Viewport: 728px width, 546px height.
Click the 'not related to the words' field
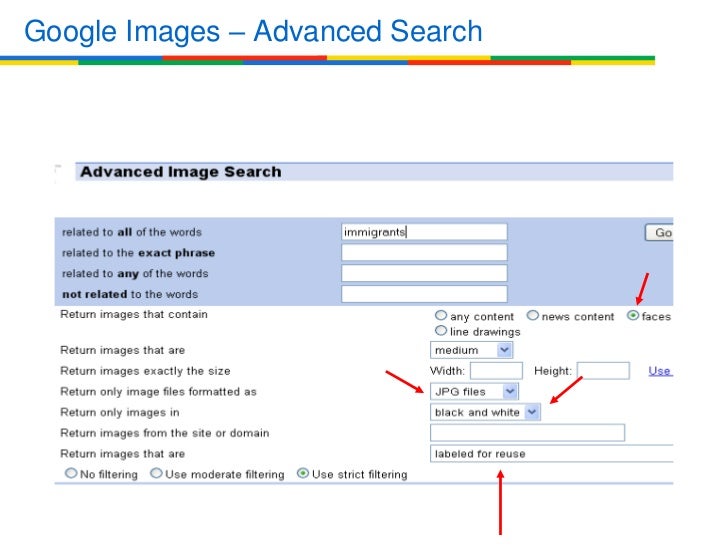click(x=424, y=294)
